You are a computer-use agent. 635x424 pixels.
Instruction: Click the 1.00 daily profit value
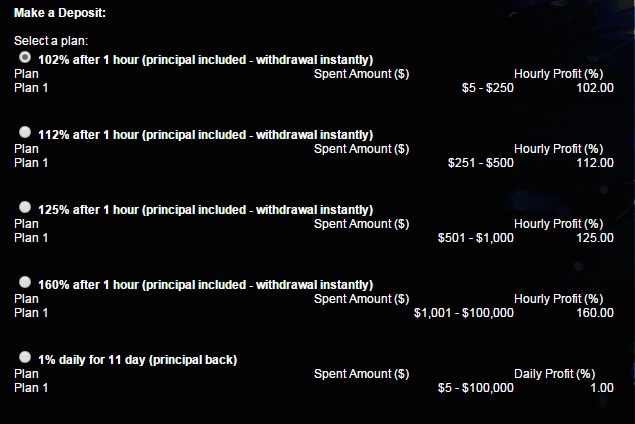[x=602, y=388]
